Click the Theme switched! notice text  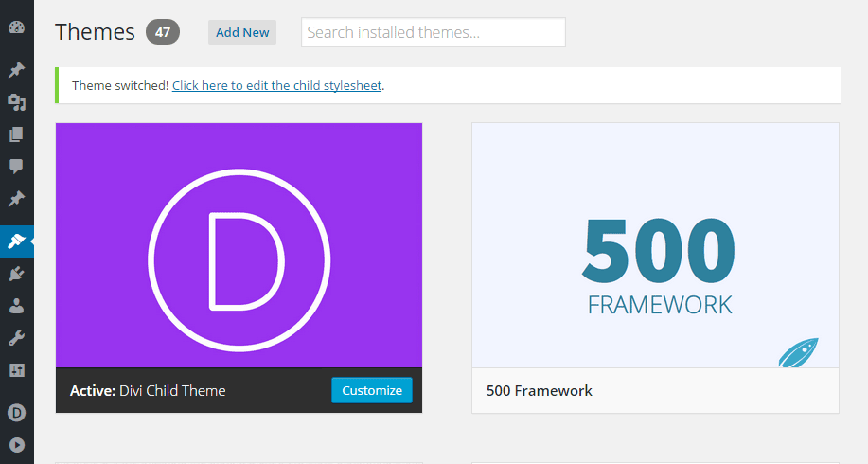[120, 86]
